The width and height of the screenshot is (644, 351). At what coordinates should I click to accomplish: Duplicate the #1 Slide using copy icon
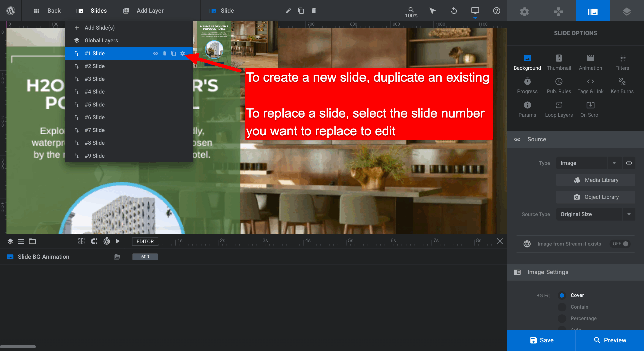173,53
